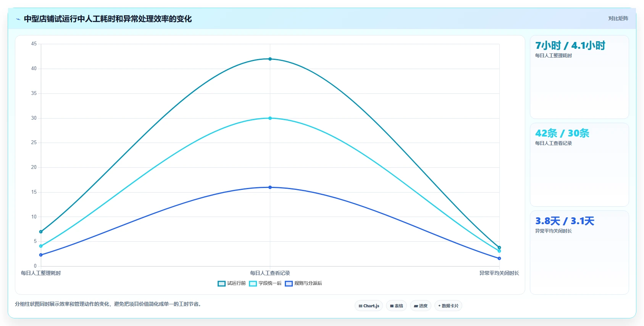Click the 异常平均关闭时长 card caption
Viewport: 644px width, 326px height.
coord(553,231)
